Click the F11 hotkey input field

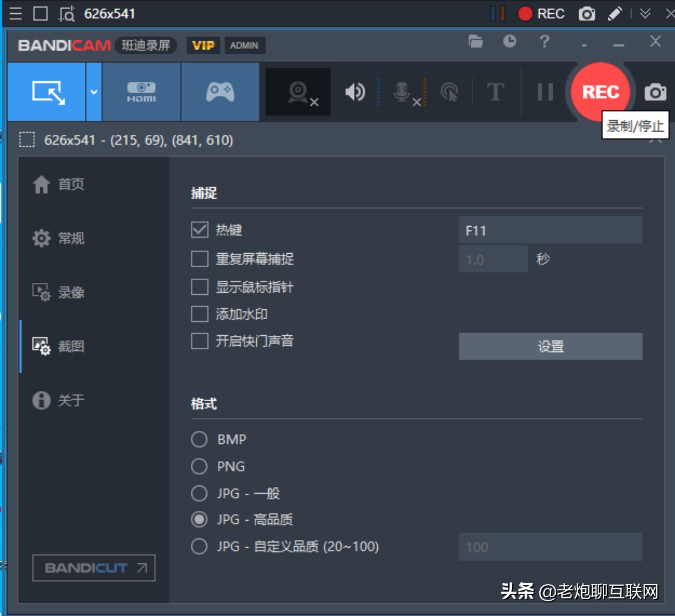point(551,230)
